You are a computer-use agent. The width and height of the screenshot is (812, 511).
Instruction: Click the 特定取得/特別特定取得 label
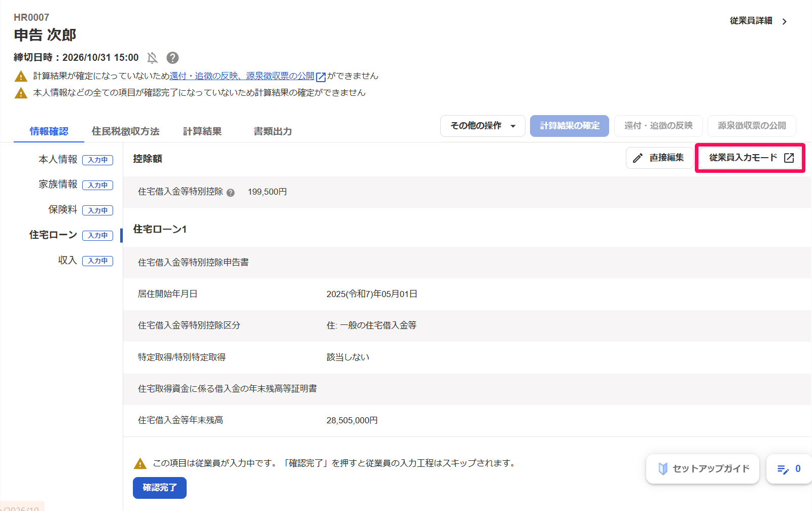pyautogui.click(x=182, y=357)
